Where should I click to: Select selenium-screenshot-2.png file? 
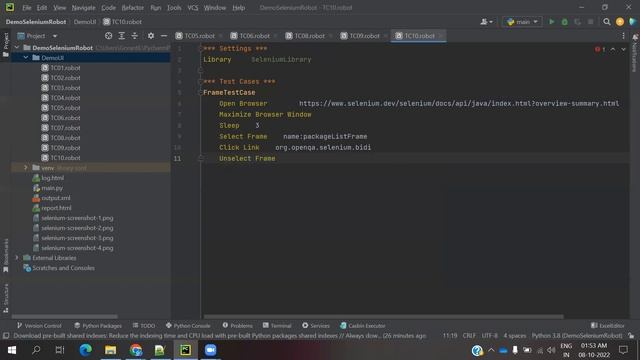[77, 228]
